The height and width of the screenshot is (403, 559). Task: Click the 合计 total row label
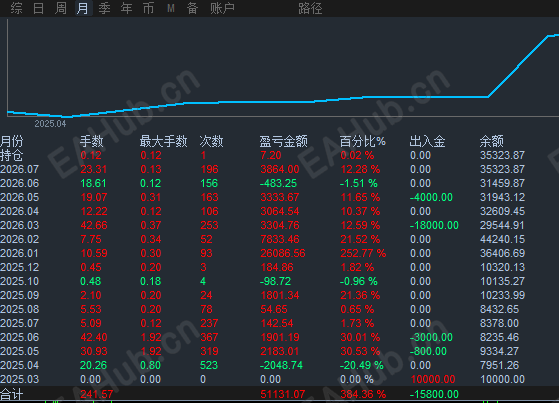[x=12, y=394]
